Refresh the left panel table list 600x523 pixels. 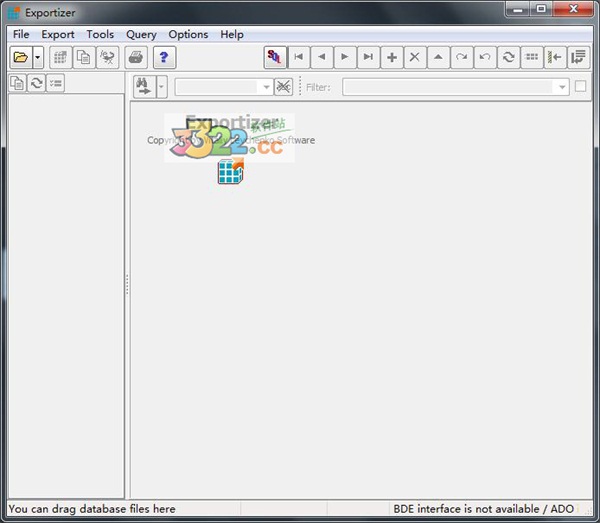pos(36,83)
